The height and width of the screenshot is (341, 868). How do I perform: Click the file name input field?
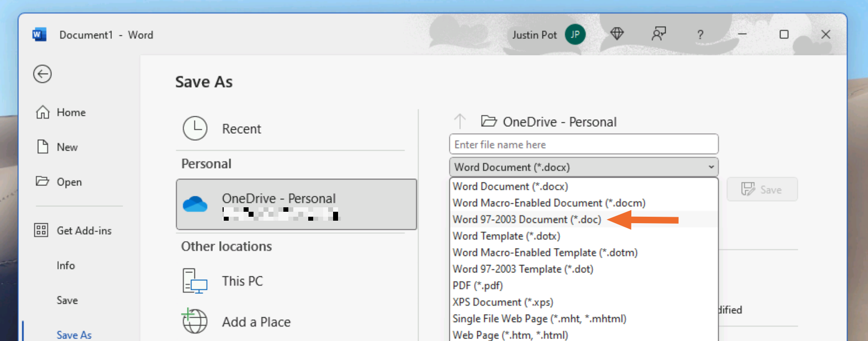coord(583,145)
